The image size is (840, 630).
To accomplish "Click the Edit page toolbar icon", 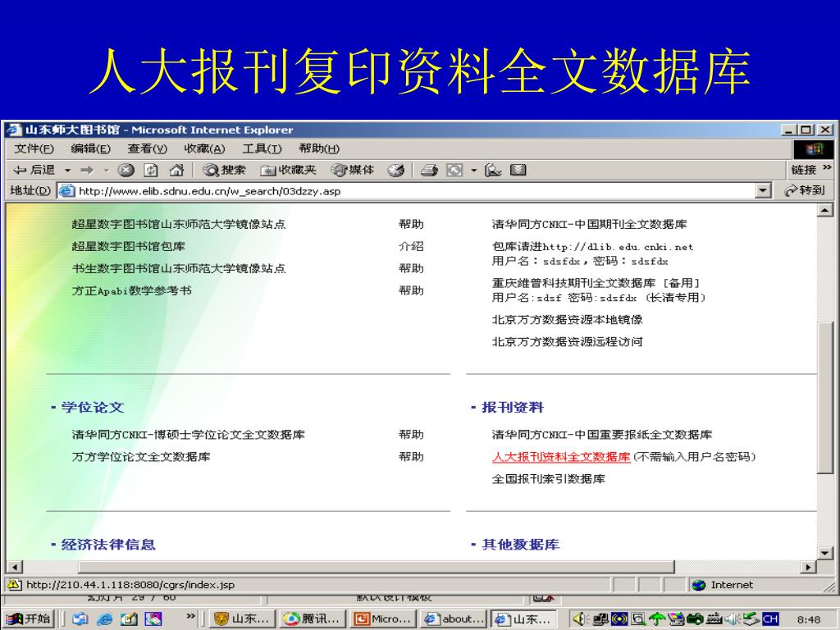I will (x=493, y=171).
